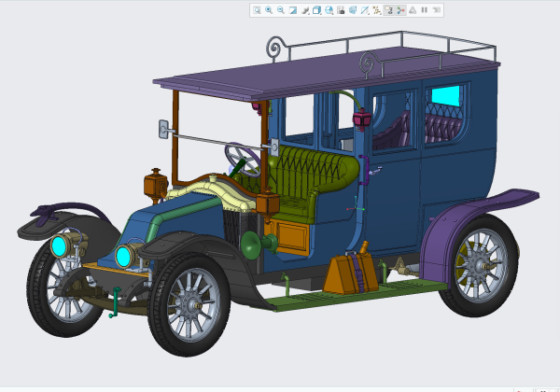Click the grayed triangle simulation icon
560x392 pixels.
tap(413, 10)
